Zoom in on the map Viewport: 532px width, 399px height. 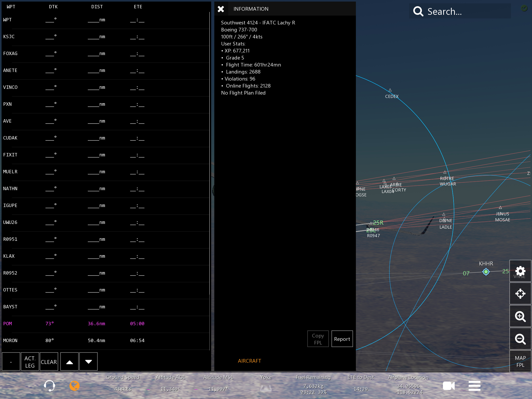click(520, 316)
